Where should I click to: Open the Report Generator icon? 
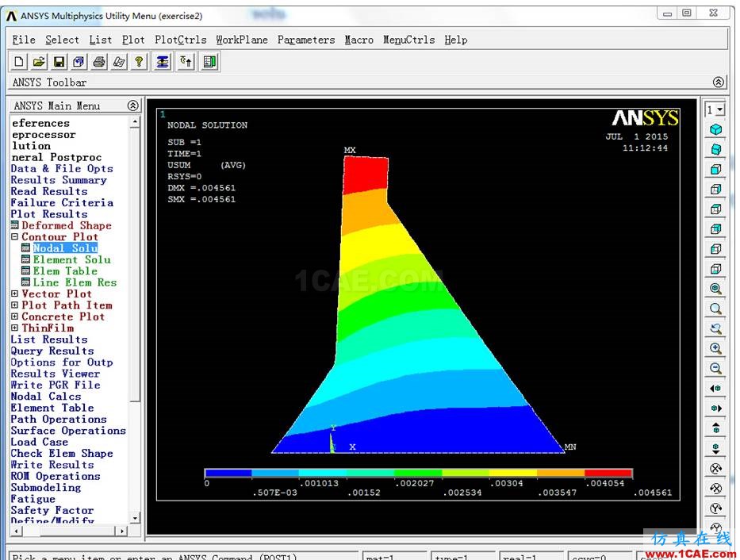tap(119, 62)
